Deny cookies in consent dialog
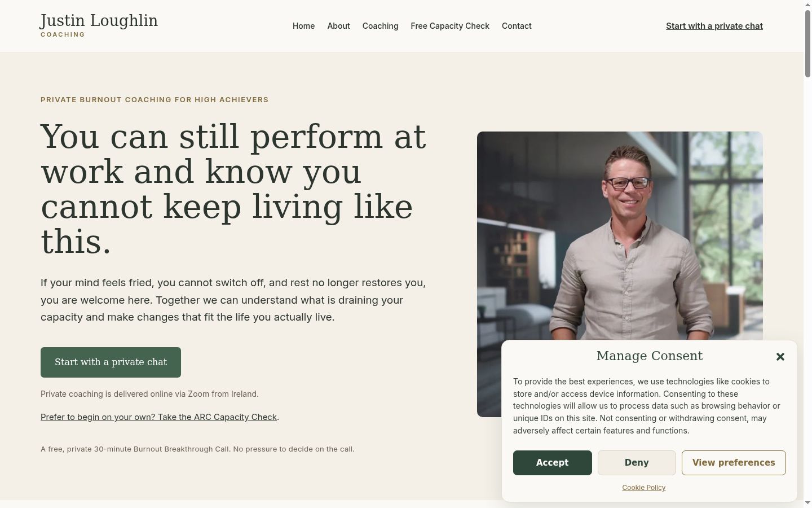 [x=637, y=463]
